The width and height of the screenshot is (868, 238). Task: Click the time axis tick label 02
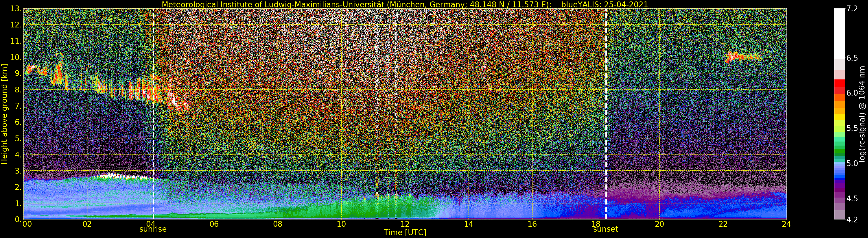pos(87,224)
